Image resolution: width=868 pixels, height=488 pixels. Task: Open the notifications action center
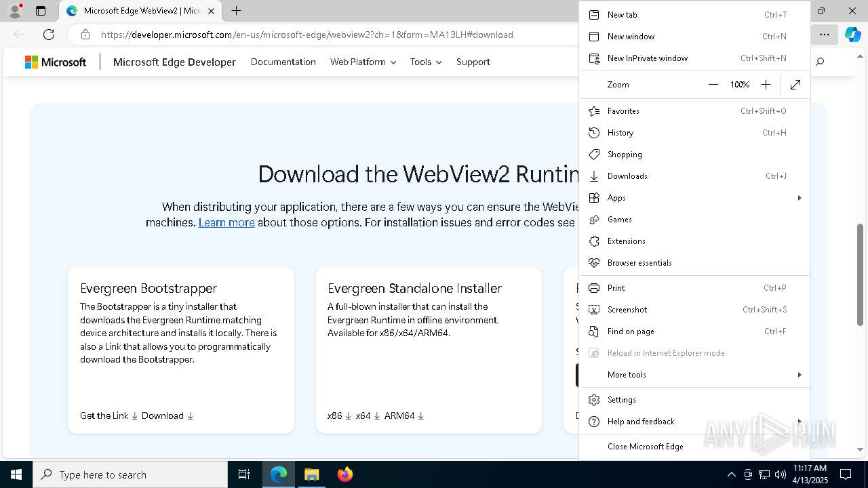click(846, 474)
